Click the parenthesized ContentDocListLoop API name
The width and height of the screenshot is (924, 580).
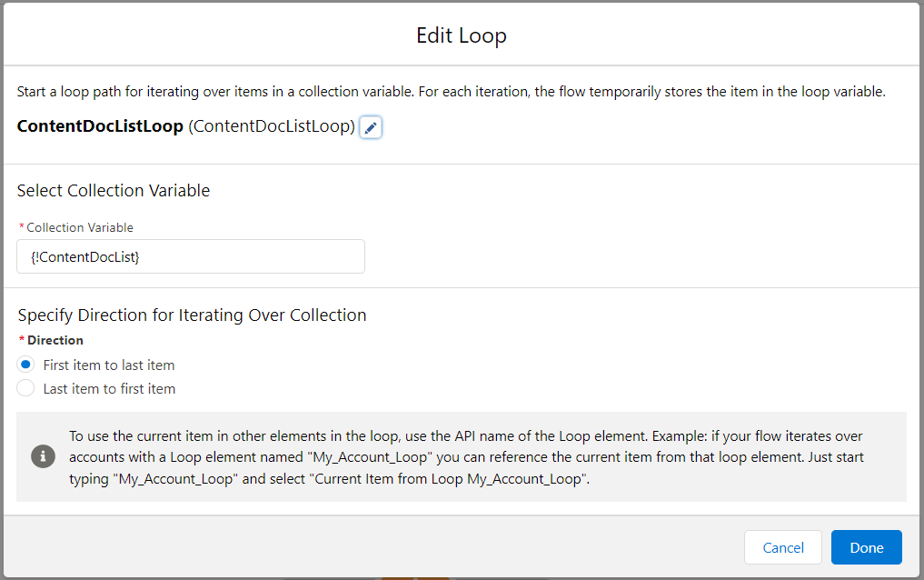point(272,126)
